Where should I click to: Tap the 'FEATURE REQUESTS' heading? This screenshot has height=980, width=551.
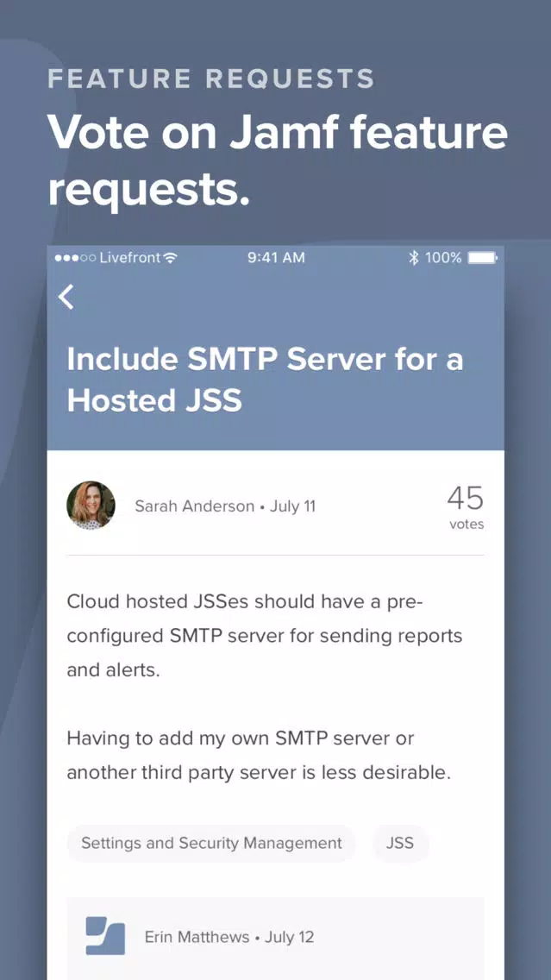211,79
